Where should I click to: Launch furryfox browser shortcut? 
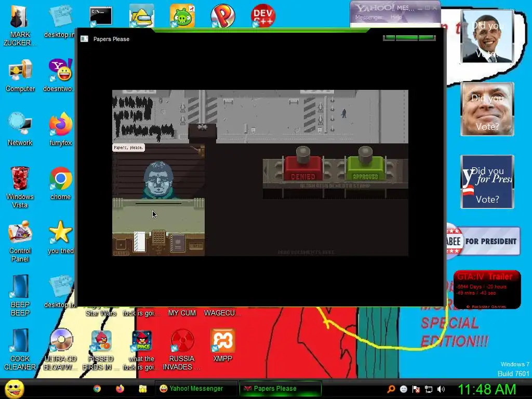coord(60,129)
